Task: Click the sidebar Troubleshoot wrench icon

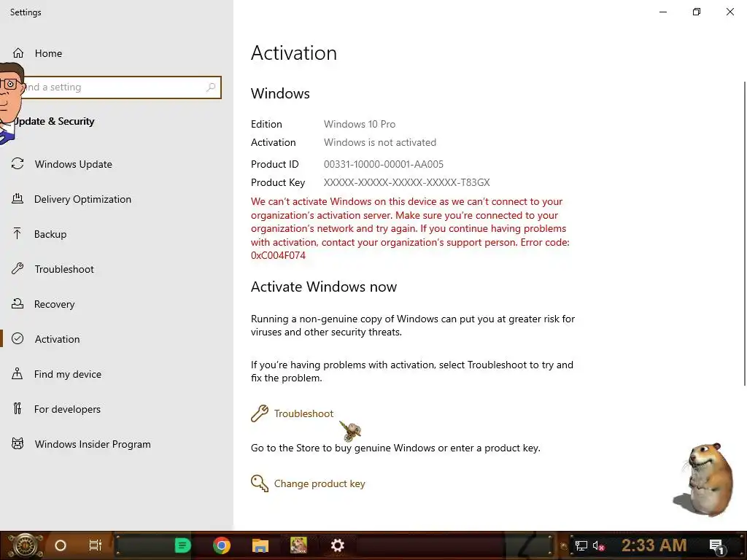Action: (18, 268)
